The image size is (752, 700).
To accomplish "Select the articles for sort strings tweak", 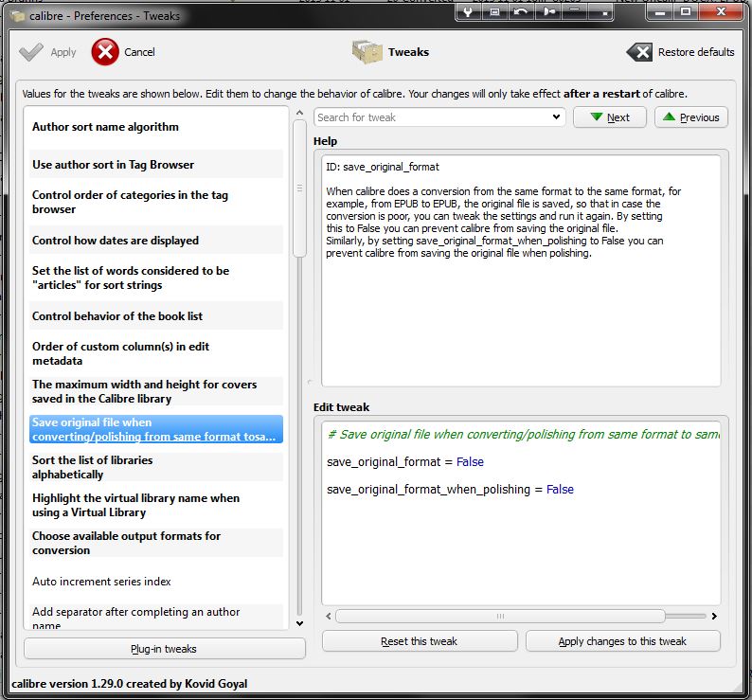I will pyautogui.click(x=156, y=278).
